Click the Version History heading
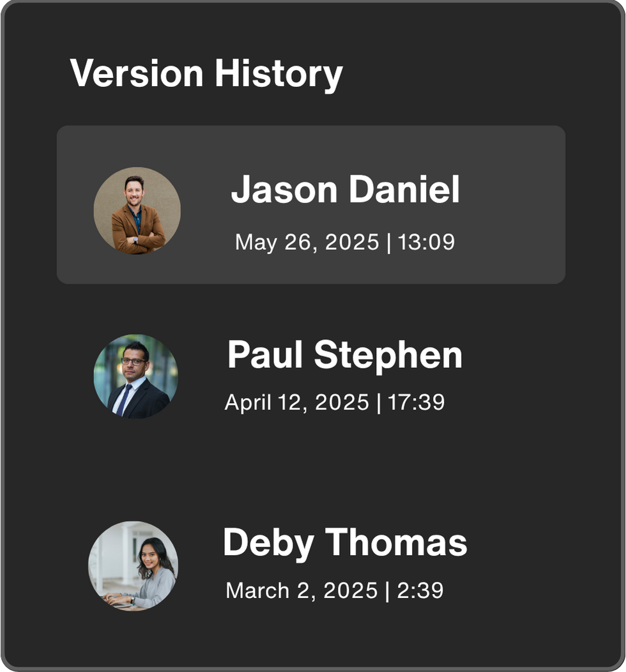 (206, 73)
